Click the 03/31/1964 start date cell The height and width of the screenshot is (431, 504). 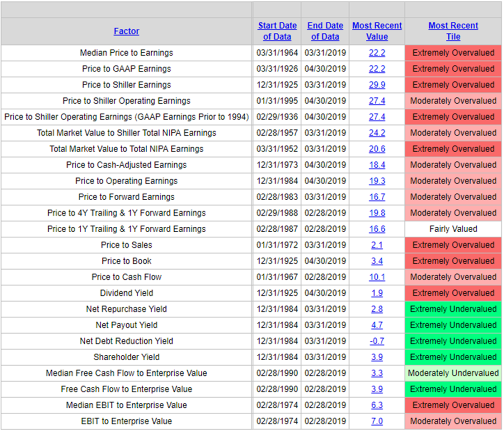[x=277, y=53]
